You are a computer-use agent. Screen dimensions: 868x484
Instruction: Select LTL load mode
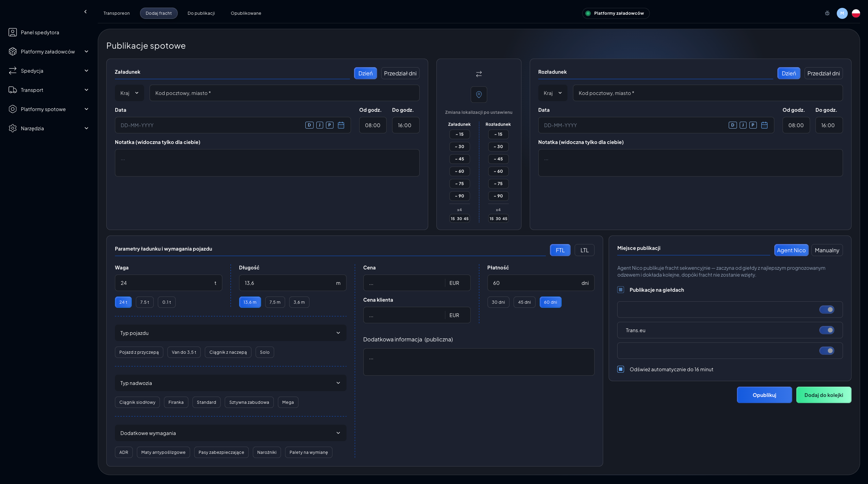(585, 250)
